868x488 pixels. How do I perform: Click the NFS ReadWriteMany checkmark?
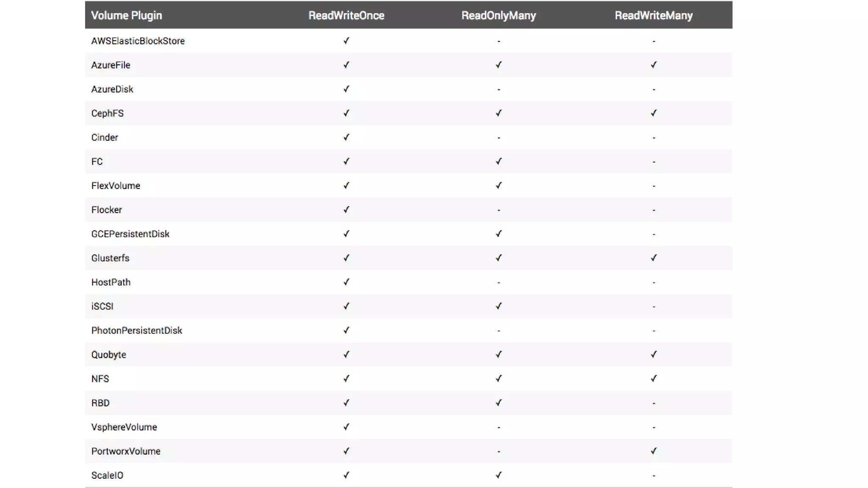click(654, 379)
